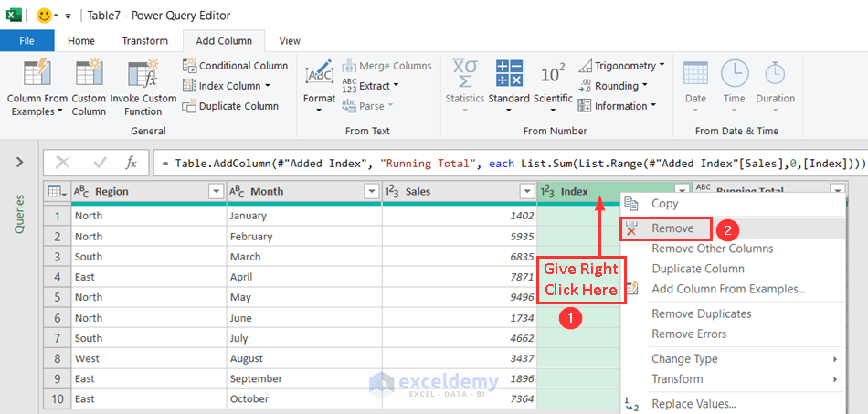Click the Duplicate Column ribbon button
The width and height of the screenshot is (868, 414).
231,106
